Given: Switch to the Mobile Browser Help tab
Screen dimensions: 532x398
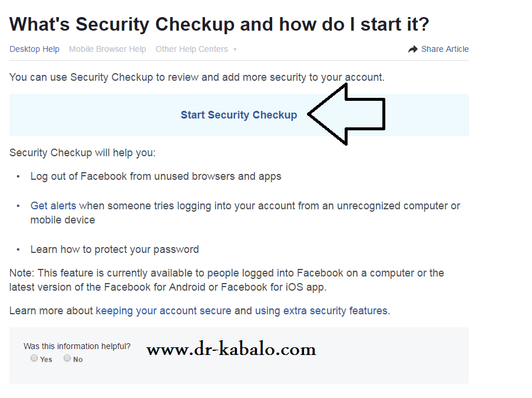Looking at the screenshot, I should [108, 50].
